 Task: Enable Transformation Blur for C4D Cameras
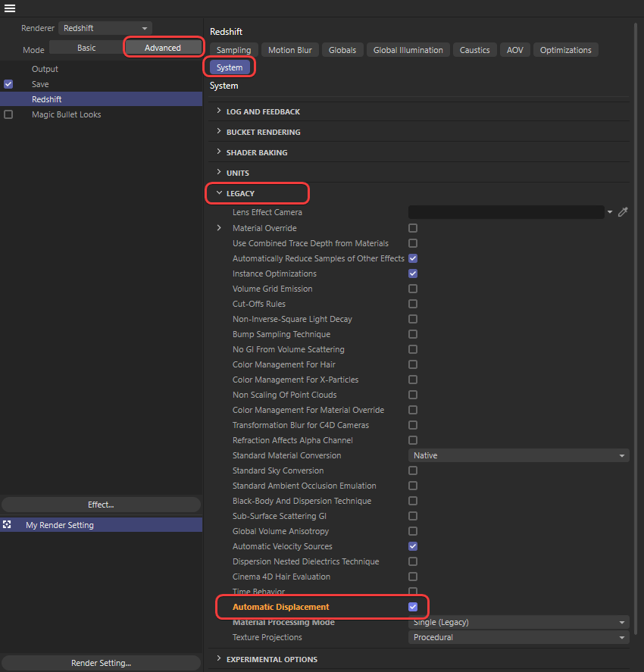(413, 425)
